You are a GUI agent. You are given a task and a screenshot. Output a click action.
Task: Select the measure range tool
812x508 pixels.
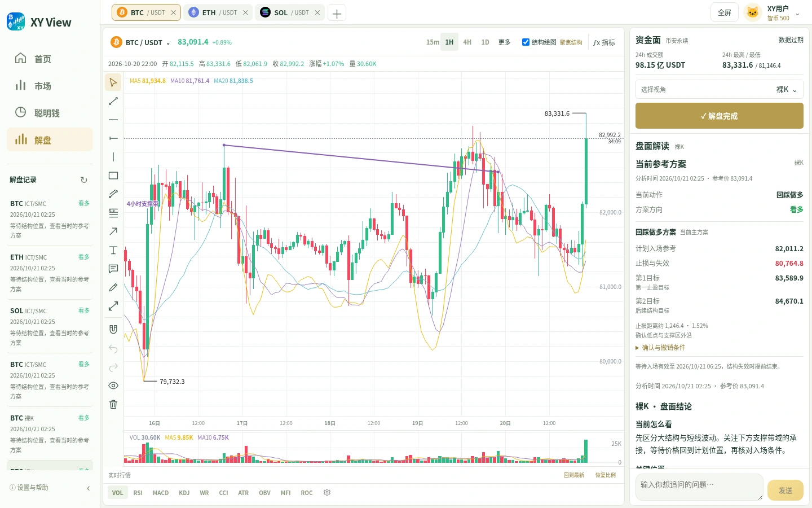coord(113,306)
